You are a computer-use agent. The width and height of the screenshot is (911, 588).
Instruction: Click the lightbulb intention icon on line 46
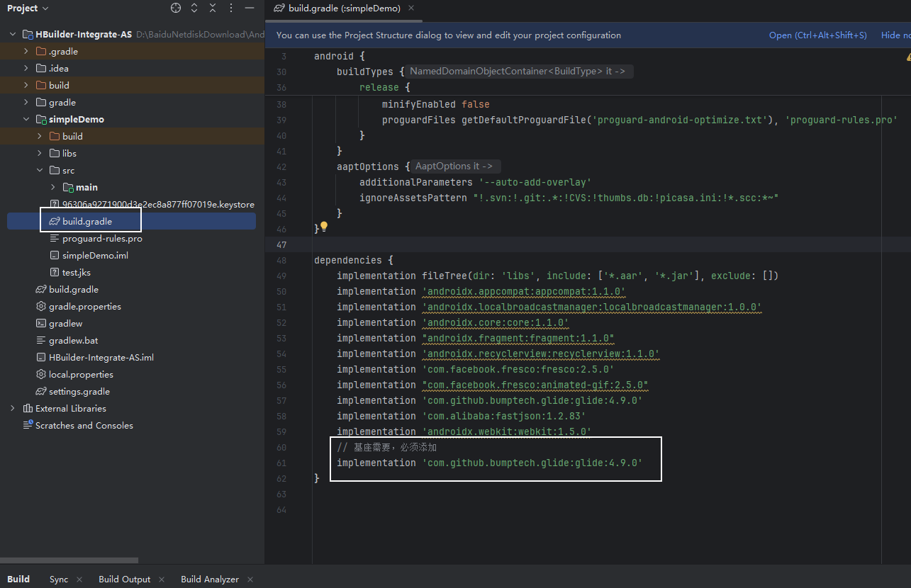pos(324,227)
